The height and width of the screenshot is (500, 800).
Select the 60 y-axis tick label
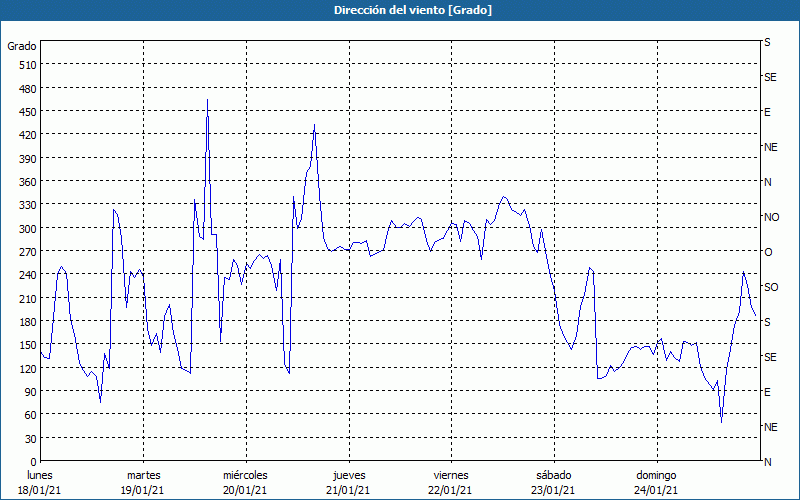[30, 415]
